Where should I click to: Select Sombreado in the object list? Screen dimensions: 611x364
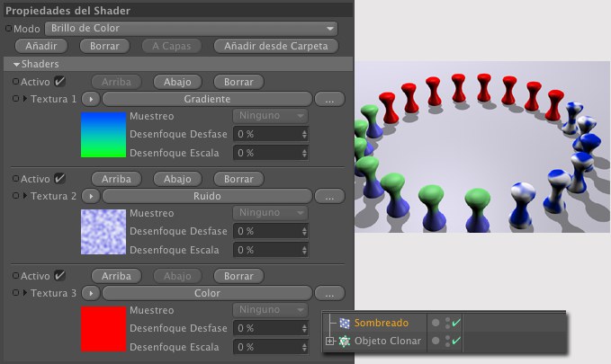tap(382, 323)
